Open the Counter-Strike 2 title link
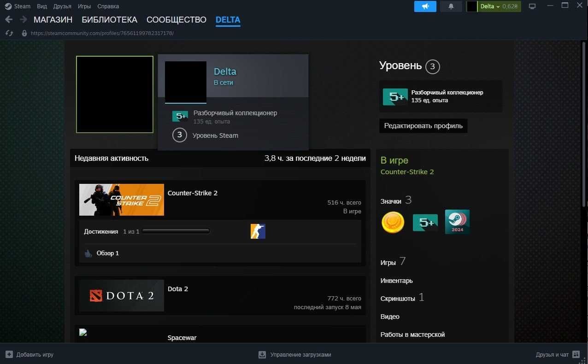The height and width of the screenshot is (364, 588). coord(193,193)
